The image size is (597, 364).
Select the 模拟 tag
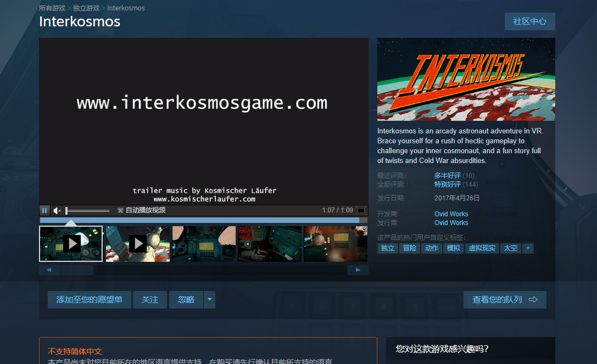[x=454, y=248]
